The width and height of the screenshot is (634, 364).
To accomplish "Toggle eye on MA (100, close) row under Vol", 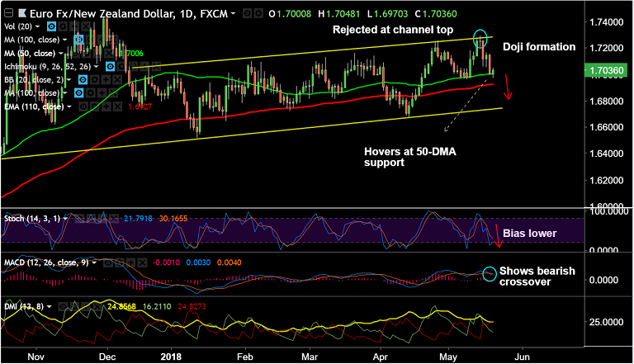I will (79, 40).
